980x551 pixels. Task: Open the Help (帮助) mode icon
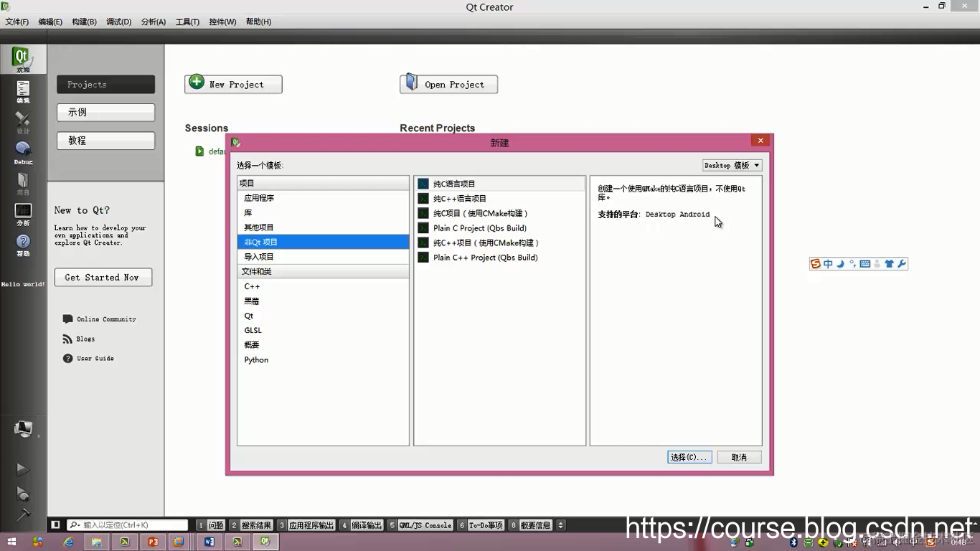pos(23,245)
